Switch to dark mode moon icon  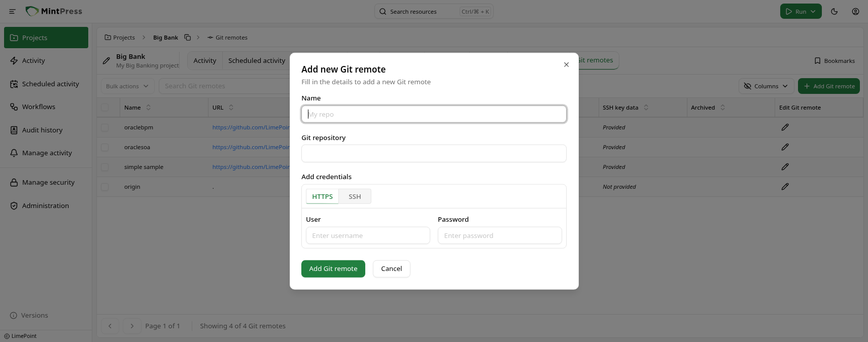click(x=835, y=11)
